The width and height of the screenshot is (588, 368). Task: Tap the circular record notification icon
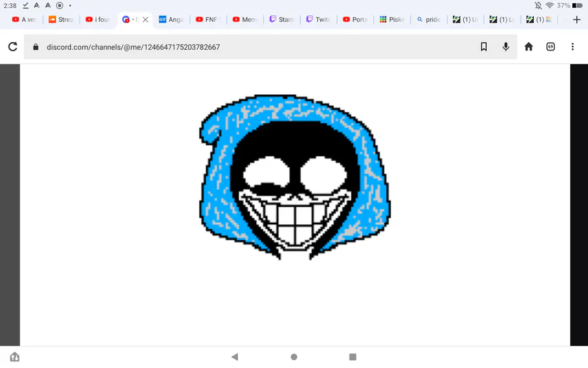[59, 5]
